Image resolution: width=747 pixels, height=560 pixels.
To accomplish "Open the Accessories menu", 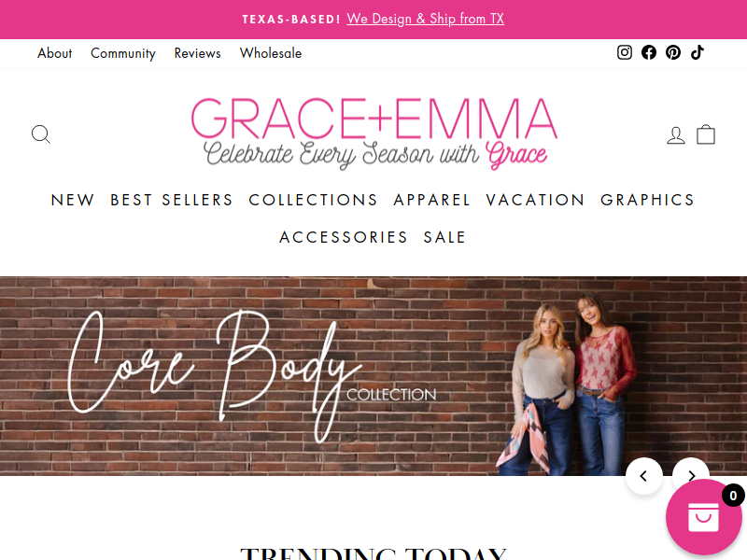I will point(344,237).
